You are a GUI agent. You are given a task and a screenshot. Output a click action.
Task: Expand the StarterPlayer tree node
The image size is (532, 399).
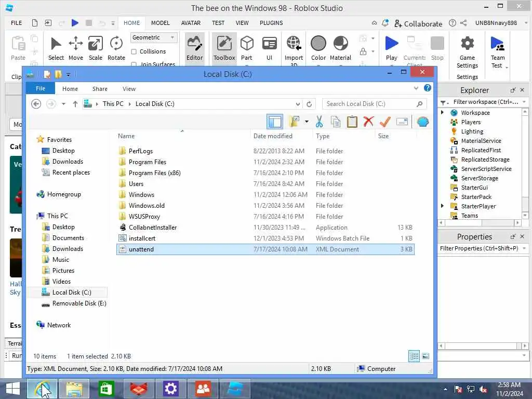[443, 206]
